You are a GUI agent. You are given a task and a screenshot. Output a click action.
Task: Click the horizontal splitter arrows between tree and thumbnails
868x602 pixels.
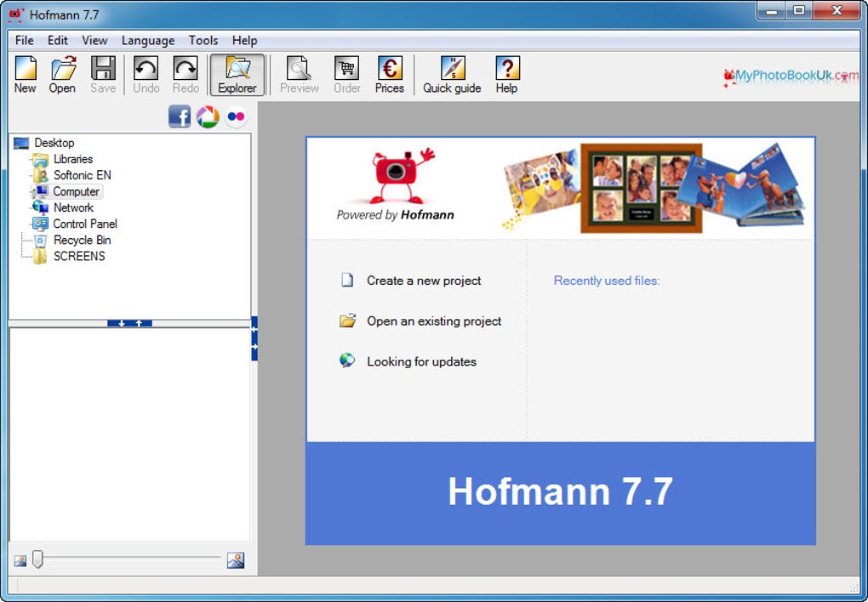[x=129, y=323]
